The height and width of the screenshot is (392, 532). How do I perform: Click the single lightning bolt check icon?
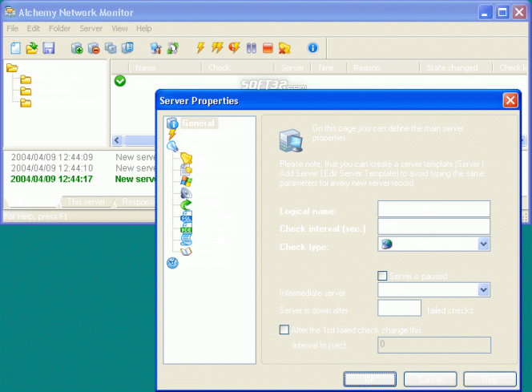tap(200, 48)
